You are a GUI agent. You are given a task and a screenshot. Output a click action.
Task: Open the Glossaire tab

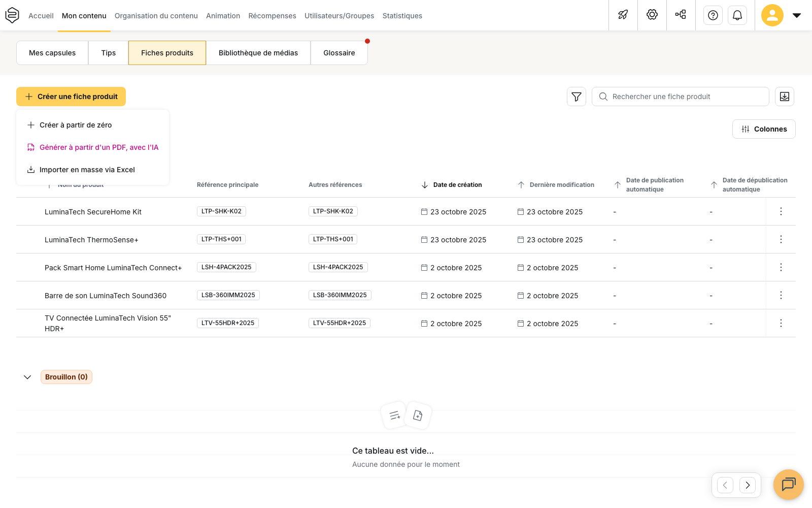pos(339,53)
